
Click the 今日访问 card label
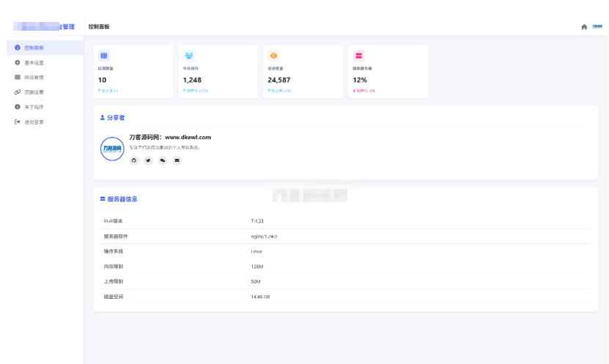pyautogui.click(x=191, y=68)
